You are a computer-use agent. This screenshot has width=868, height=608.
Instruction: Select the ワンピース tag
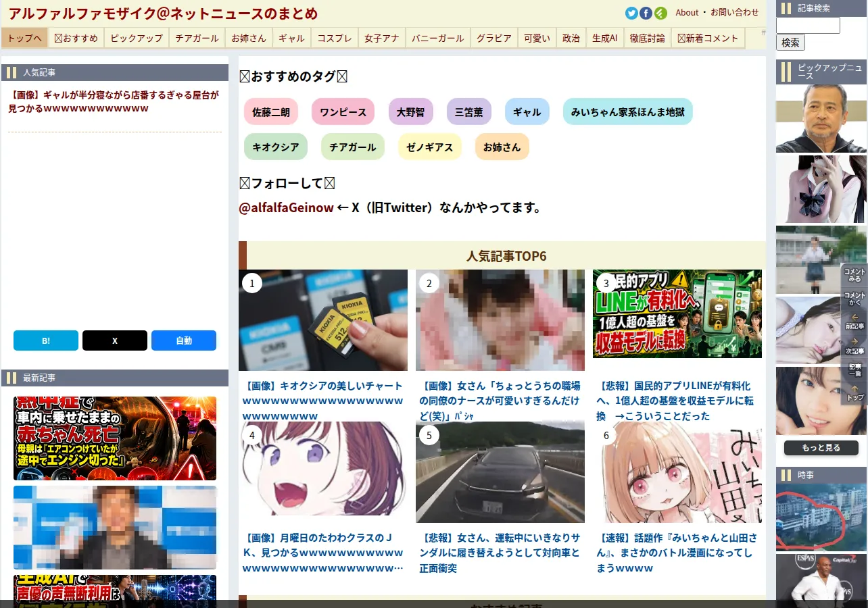click(x=343, y=111)
